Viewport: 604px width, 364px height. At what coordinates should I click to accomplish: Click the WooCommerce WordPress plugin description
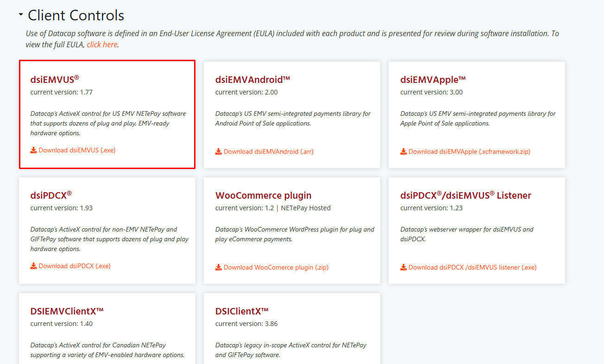(x=295, y=234)
